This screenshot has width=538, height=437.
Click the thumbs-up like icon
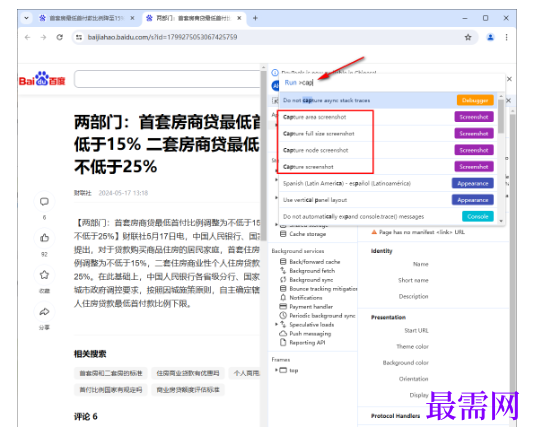click(x=44, y=238)
